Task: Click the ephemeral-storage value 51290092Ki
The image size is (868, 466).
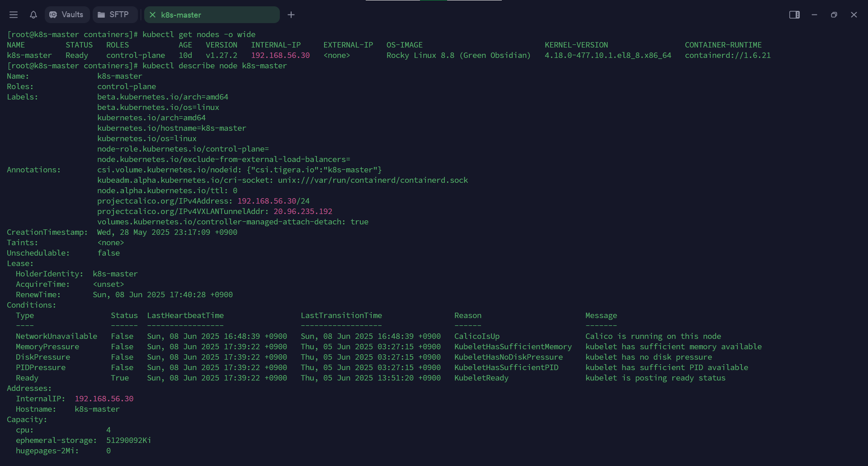Action: coord(129,440)
